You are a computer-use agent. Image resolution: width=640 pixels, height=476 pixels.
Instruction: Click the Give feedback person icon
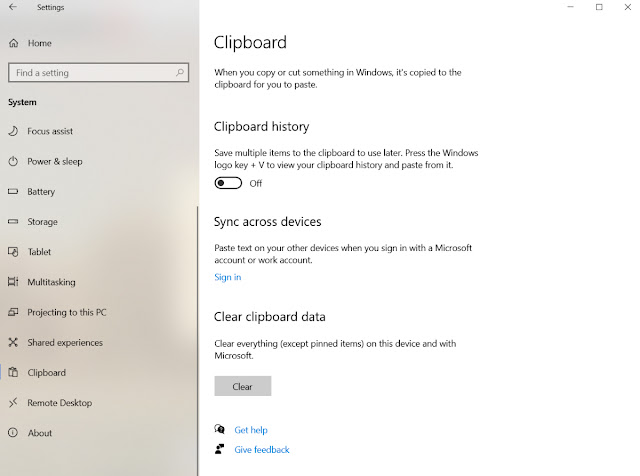coord(220,449)
